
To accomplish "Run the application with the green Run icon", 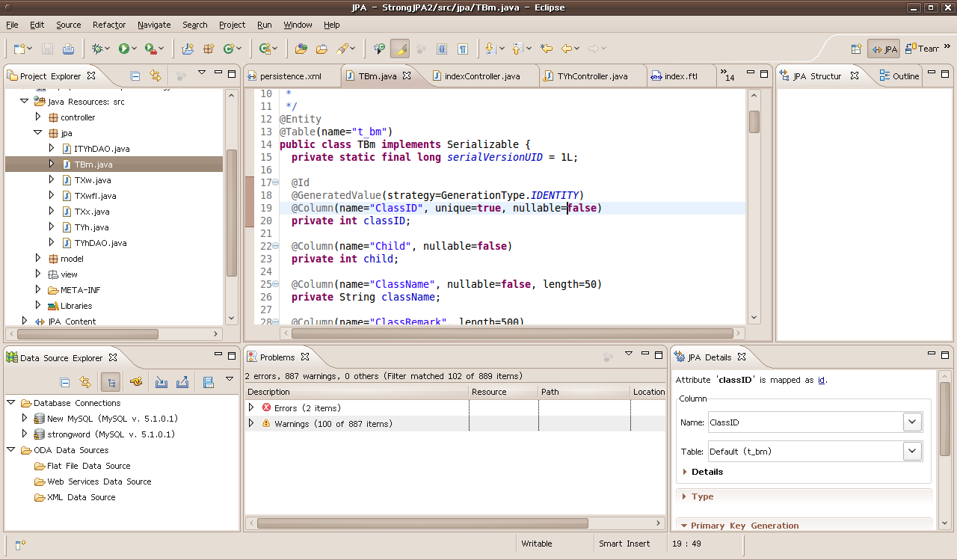I will [123, 48].
